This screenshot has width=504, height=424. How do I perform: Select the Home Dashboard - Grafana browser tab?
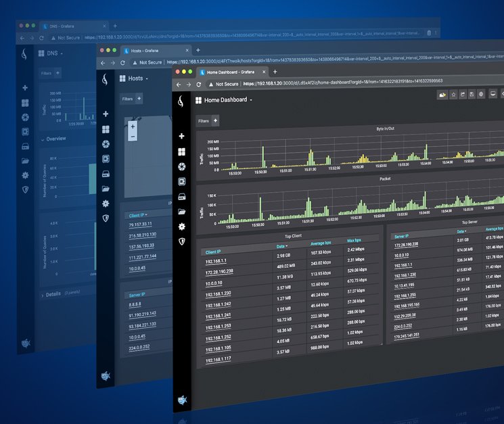231,72
